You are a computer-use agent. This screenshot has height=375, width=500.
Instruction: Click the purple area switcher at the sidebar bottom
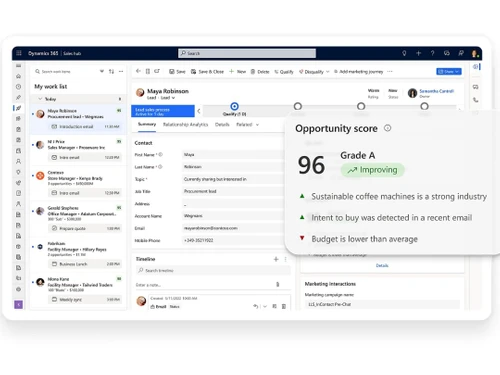click(x=19, y=304)
